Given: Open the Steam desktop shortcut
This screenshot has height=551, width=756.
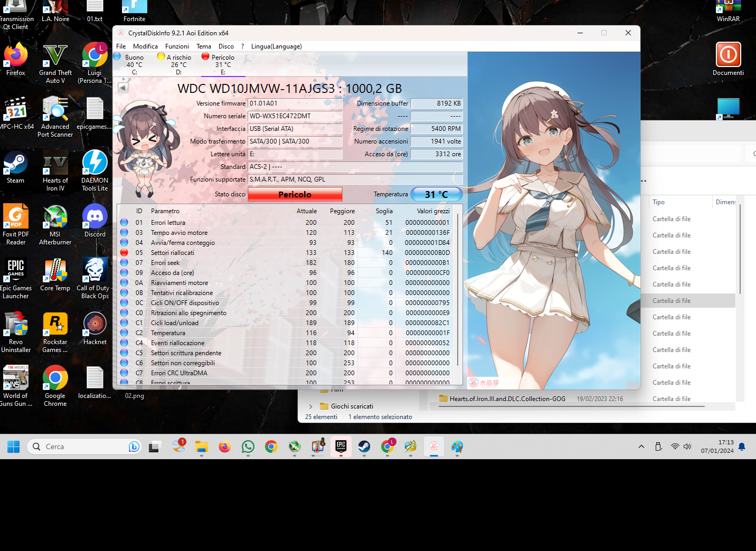Looking at the screenshot, I should [16, 167].
